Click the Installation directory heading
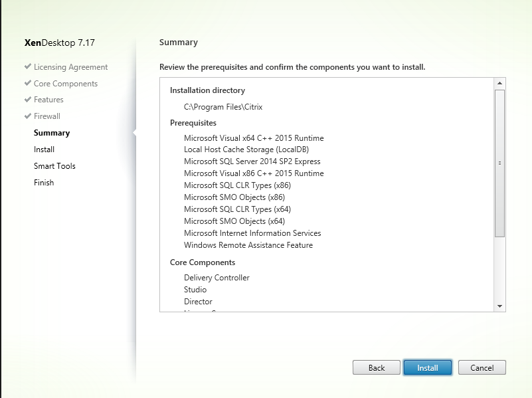Screen dimensions: 532x398 click(x=207, y=90)
